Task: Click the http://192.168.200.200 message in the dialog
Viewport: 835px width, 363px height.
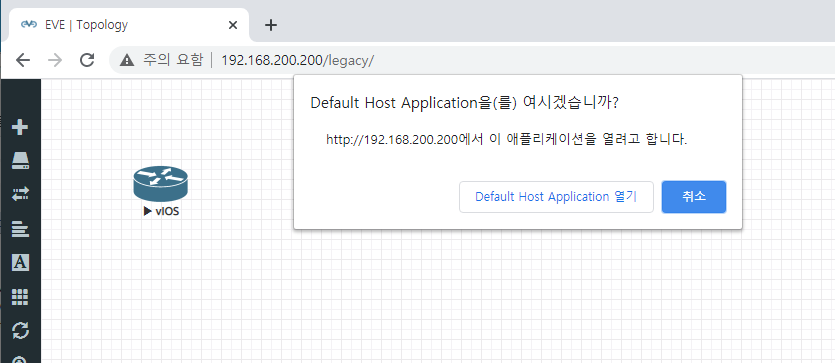Action: [x=506, y=140]
